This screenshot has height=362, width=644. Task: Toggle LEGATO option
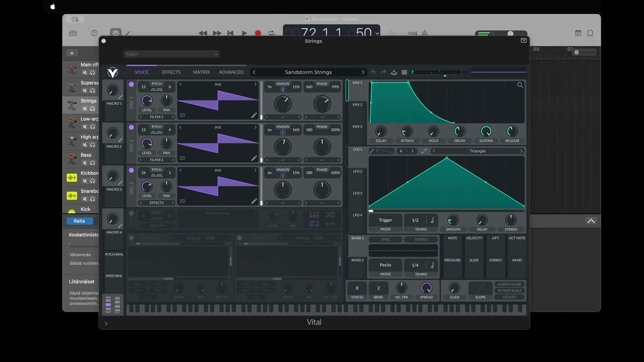click(510, 297)
